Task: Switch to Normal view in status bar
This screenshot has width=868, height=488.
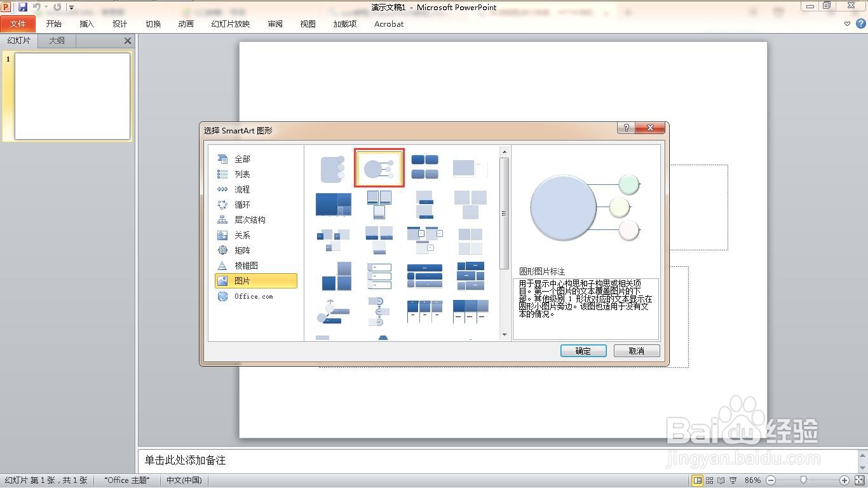Action: [x=697, y=480]
